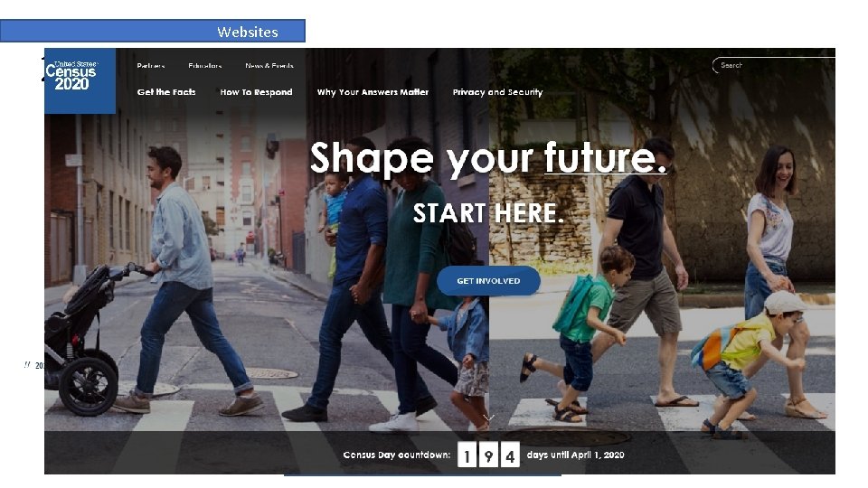Select How To Respond in navigation

point(256,92)
